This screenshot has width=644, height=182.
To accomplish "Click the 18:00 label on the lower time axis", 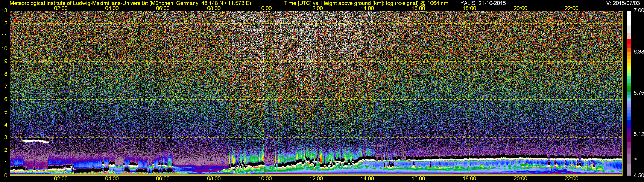I will point(469,179).
